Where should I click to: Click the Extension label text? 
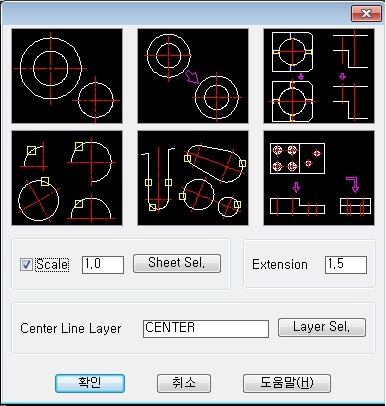280,265
